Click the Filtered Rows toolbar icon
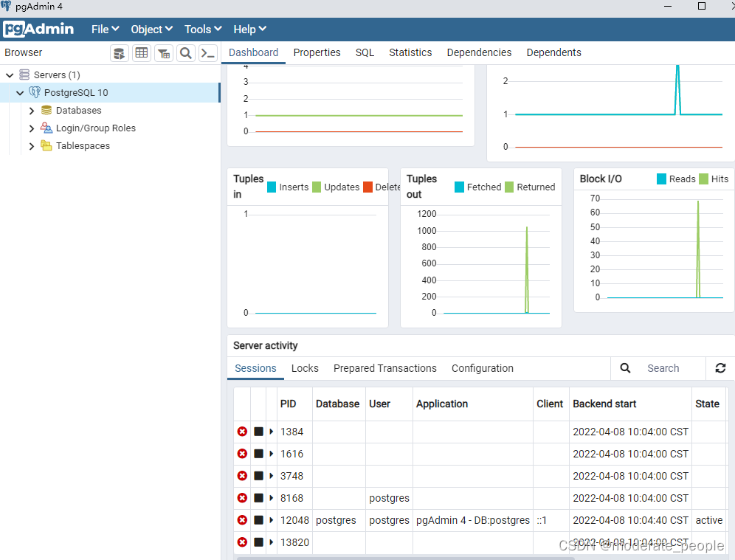Image resolution: width=735 pixels, height=560 pixels. (x=164, y=53)
